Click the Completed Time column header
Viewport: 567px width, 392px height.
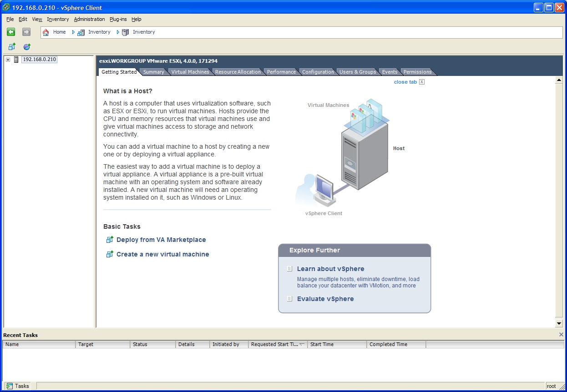pos(396,344)
